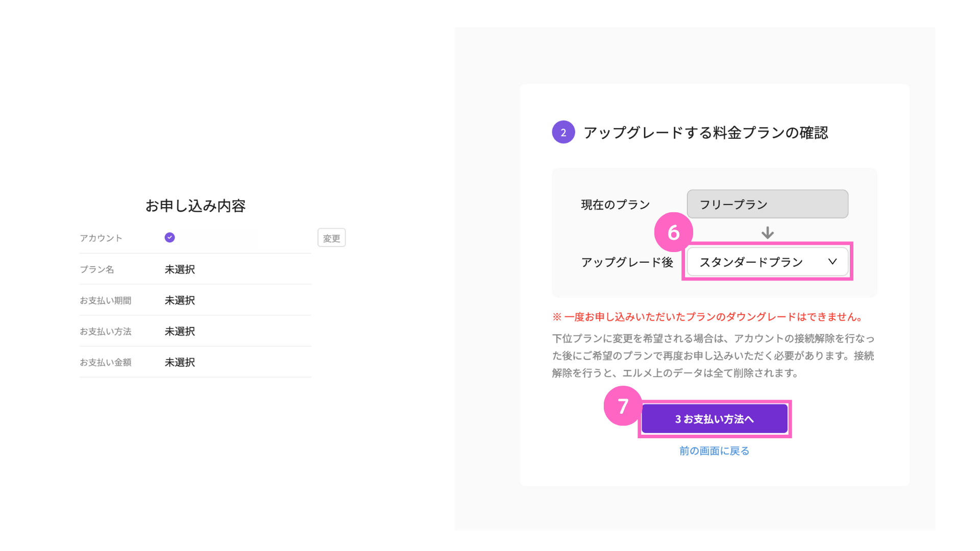The width and height of the screenshot is (980, 551).
Task: Click the プラン名 未選択 value
Action: point(180,269)
